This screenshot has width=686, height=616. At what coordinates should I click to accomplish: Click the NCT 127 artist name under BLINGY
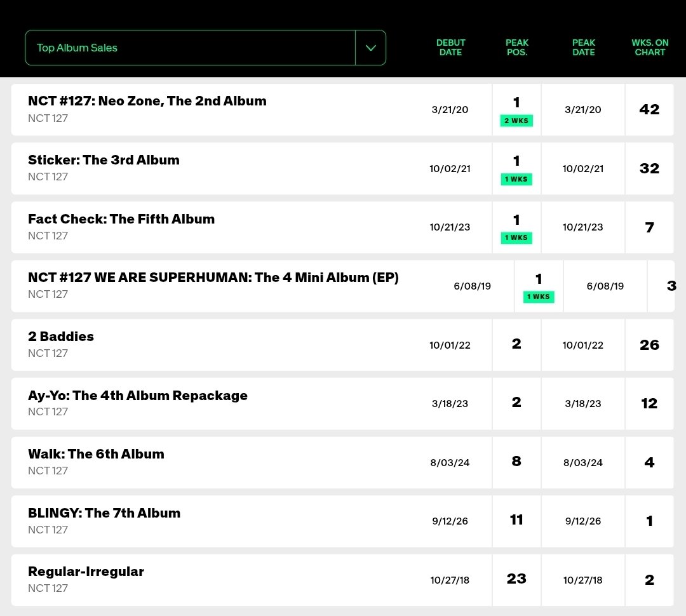pyautogui.click(x=48, y=530)
